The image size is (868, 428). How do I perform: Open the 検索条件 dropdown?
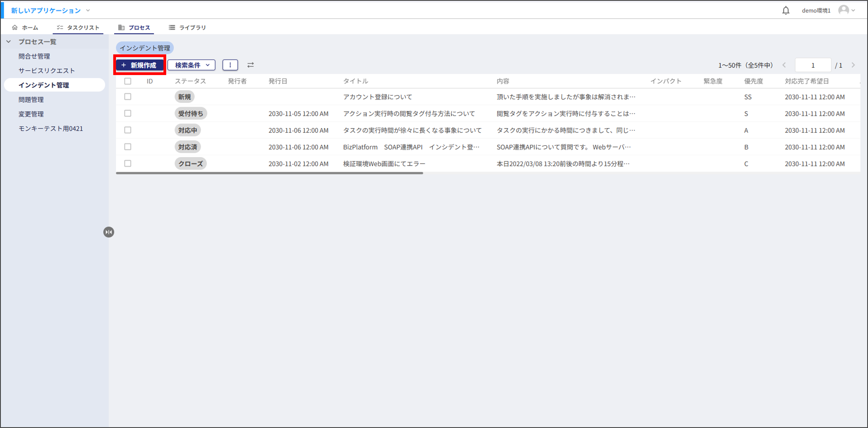click(191, 65)
